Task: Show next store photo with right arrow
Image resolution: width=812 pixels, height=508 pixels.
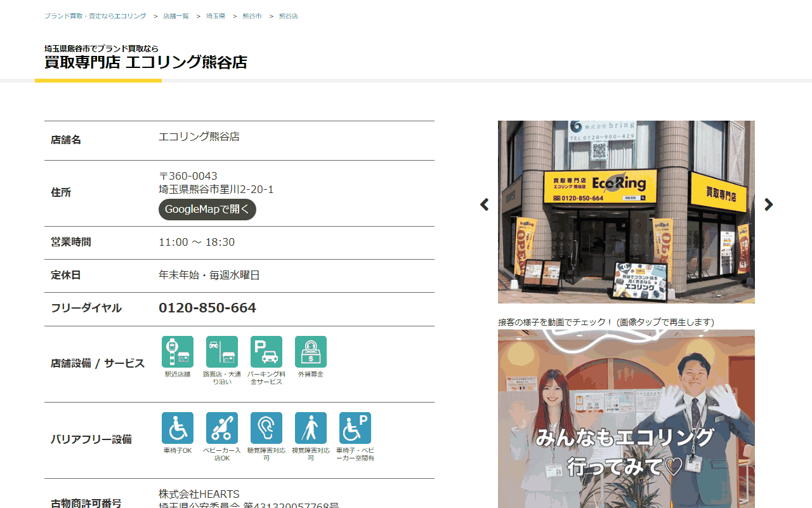Action: (x=768, y=204)
